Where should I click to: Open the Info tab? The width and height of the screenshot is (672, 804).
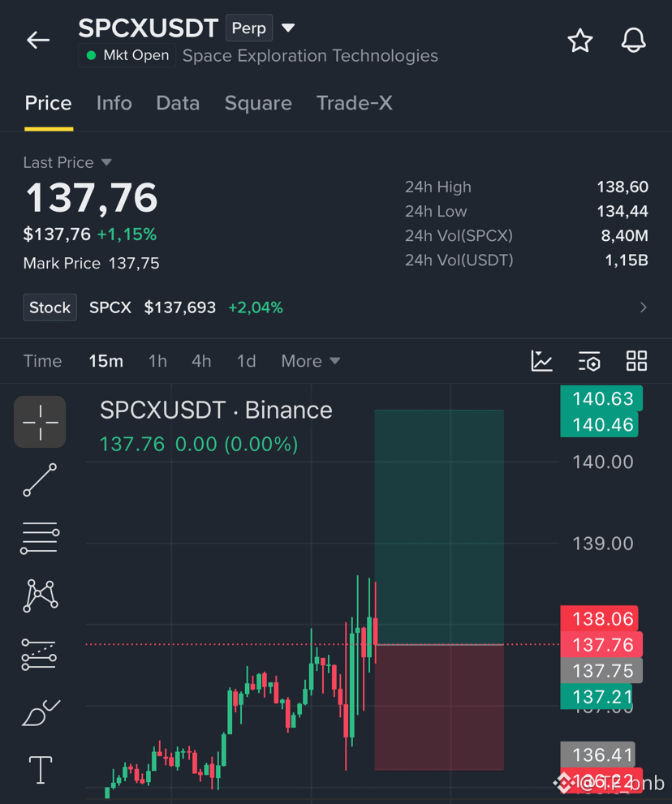114,103
